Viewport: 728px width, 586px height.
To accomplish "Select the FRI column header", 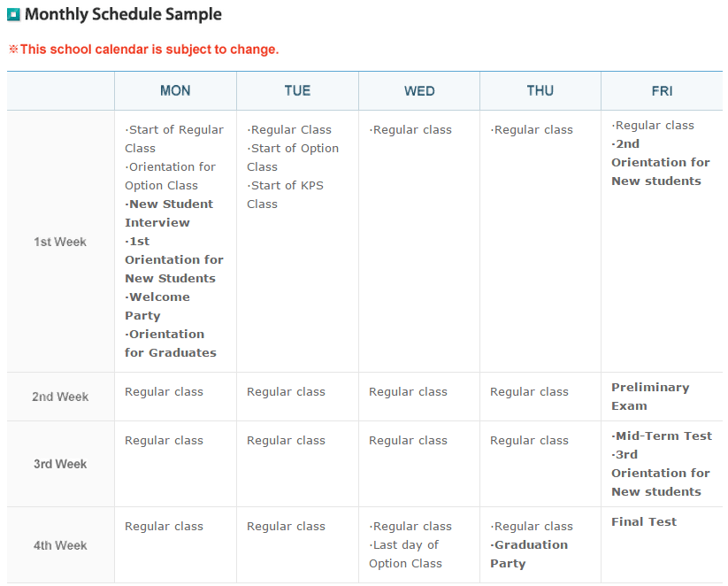I will point(662,90).
